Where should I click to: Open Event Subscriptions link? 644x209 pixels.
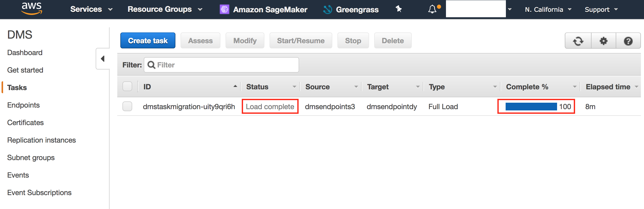tap(39, 193)
